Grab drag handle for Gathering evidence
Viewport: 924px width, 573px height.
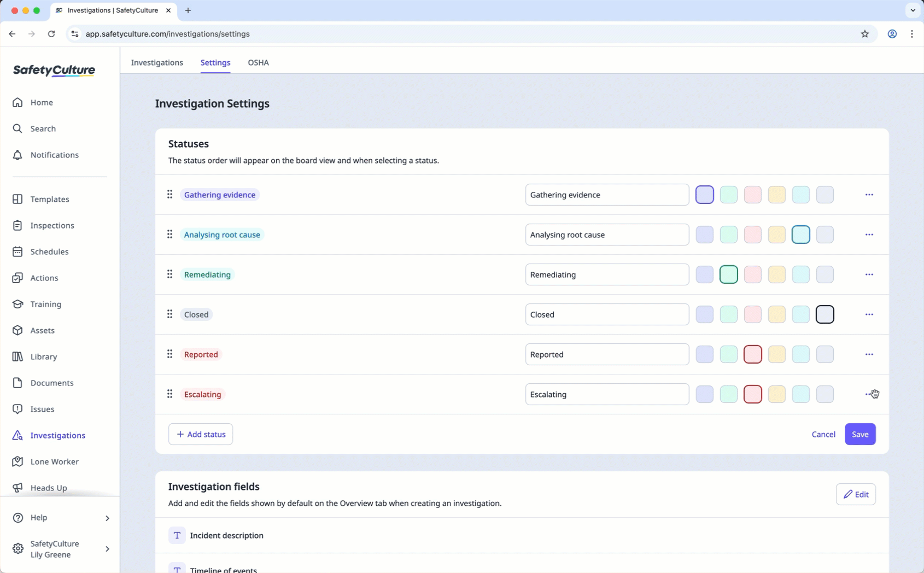point(169,194)
